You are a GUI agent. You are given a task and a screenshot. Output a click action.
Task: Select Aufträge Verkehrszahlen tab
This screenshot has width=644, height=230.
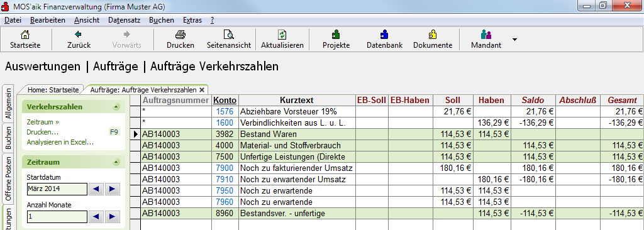point(143,89)
